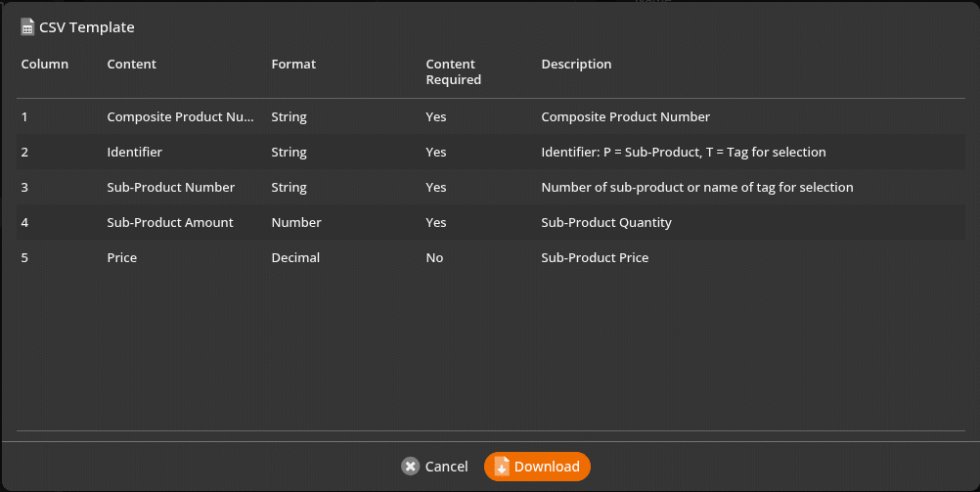The height and width of the screenshot is (492, 980).
Task: Click the CSV Template spreadsheet icon
Action: (x=27, y=27)
